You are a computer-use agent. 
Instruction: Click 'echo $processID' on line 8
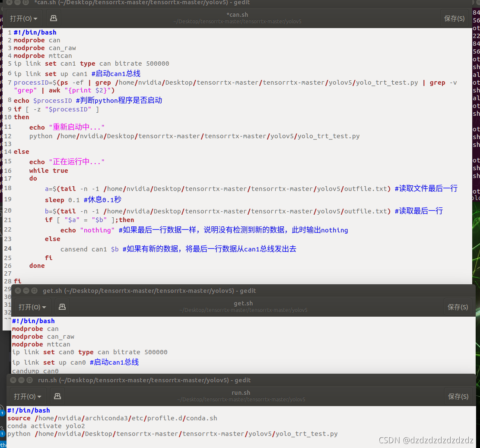pyautogui.click(x=43, y=100)
